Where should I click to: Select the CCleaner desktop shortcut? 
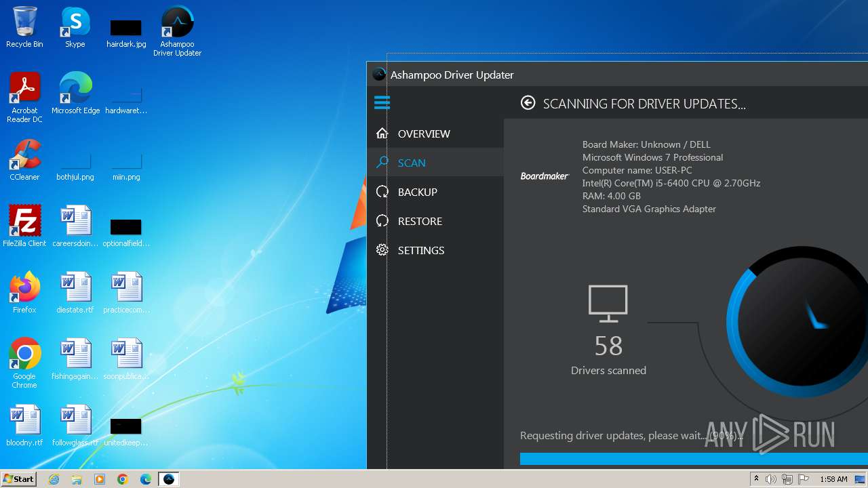[24, 160]
